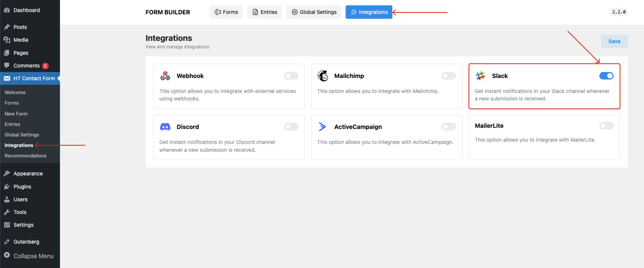The height and width of the screenshot is (268, 644).
Task: Open the Forms tab in Form Builder
Action: point(226,12)
